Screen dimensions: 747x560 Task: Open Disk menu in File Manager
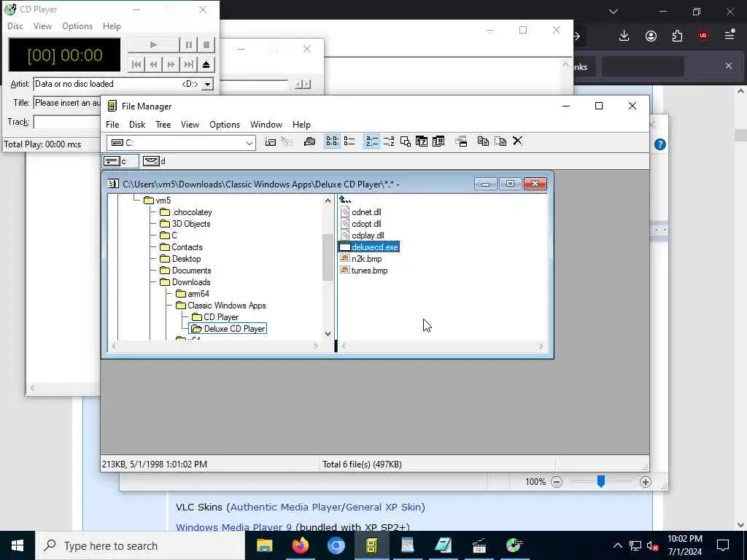137,125
